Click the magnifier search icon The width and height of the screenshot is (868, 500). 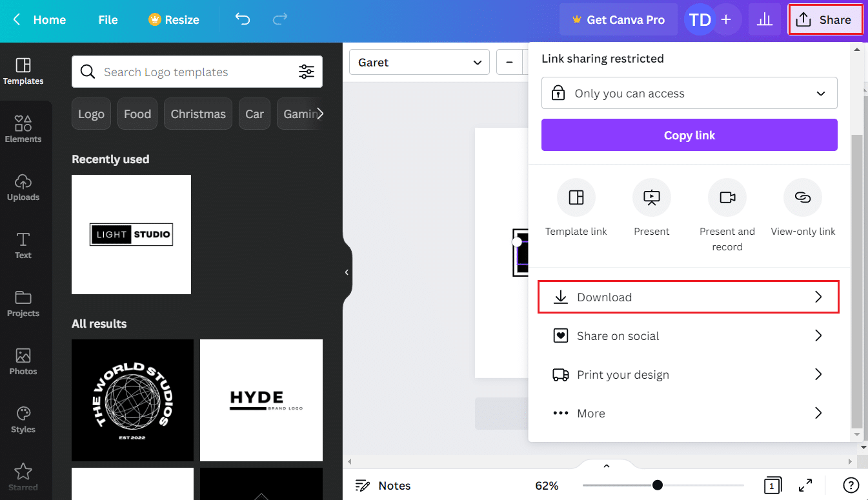88,72
